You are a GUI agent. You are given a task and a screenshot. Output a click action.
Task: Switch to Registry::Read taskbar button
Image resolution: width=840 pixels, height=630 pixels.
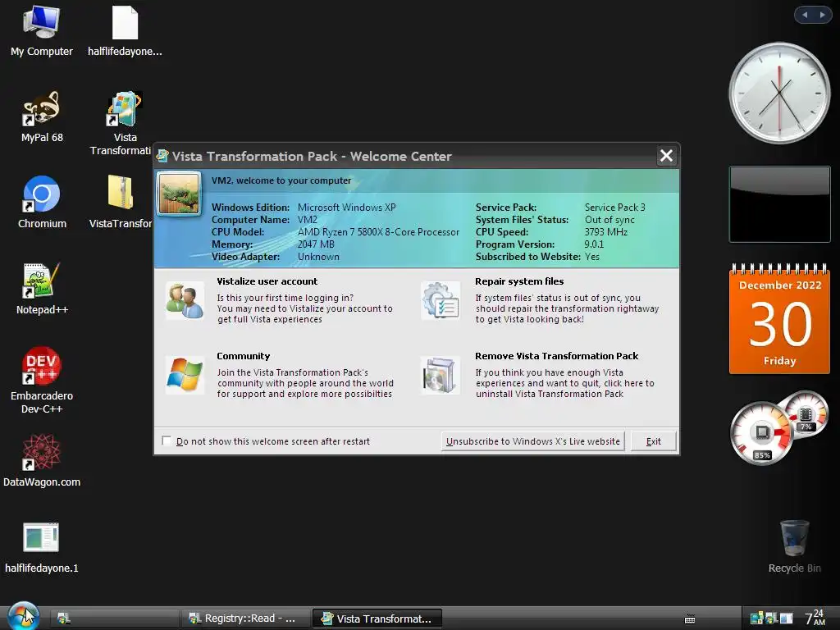coord(245,619)
